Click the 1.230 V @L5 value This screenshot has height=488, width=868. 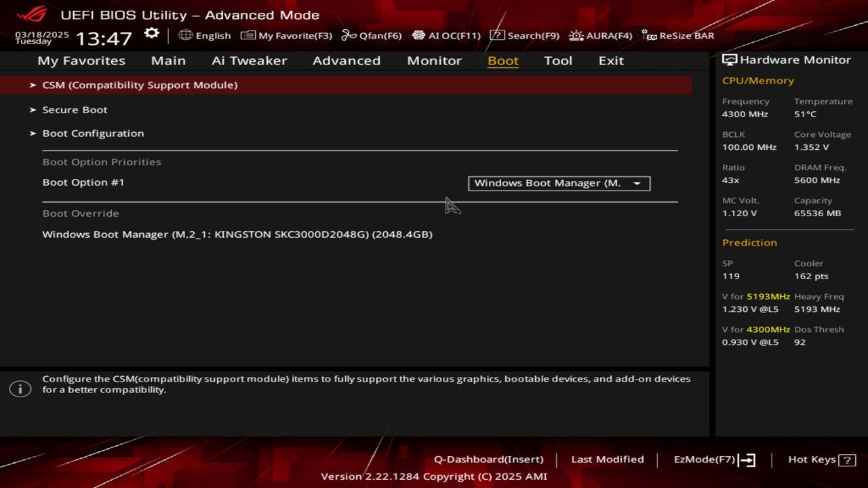pos(750,308)
